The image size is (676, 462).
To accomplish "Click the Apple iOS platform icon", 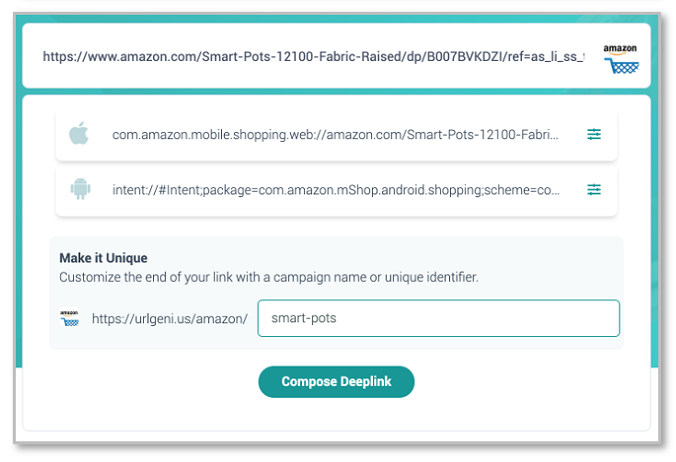I will pyautogui.click(x=79, y=133).
